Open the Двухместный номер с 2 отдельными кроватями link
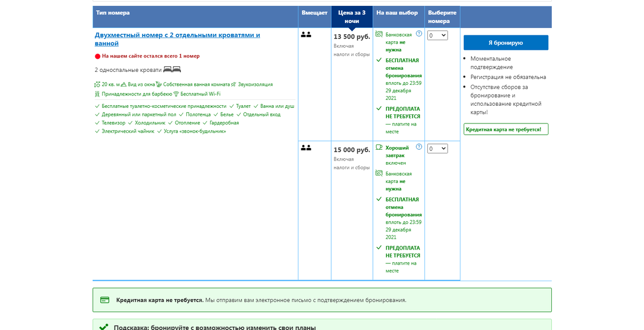Viewport: 644px width, 330px height. point(178,39)
